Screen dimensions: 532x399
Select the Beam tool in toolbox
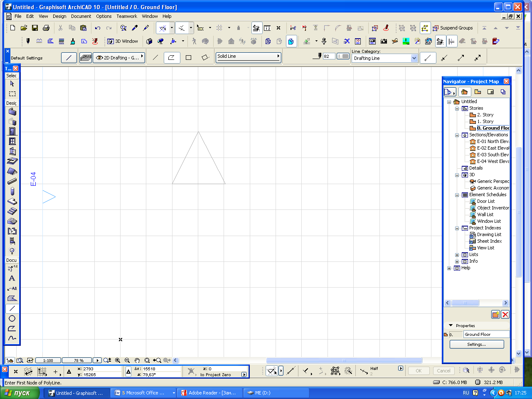tap(12, 181)
